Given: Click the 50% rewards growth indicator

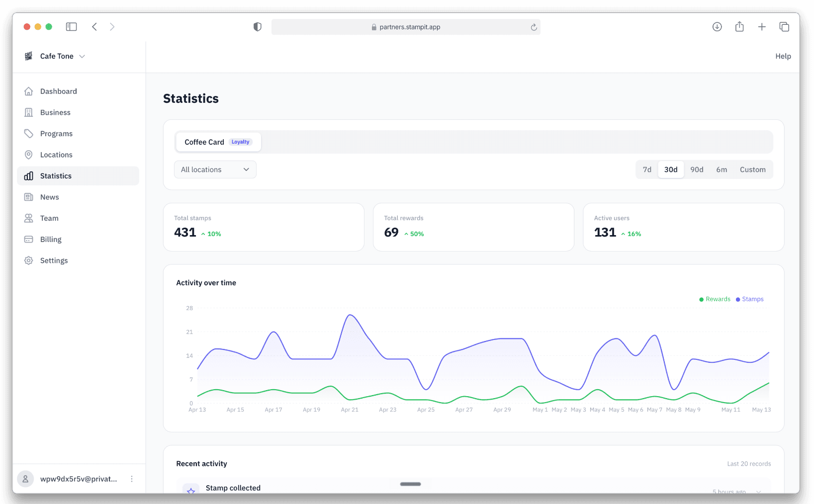Looking at the screenshot, I should [x=414, y=234].
